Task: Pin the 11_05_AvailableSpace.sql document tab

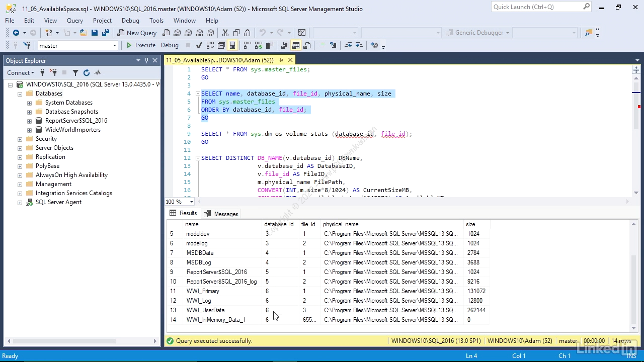Action: (x=281, y=60)
